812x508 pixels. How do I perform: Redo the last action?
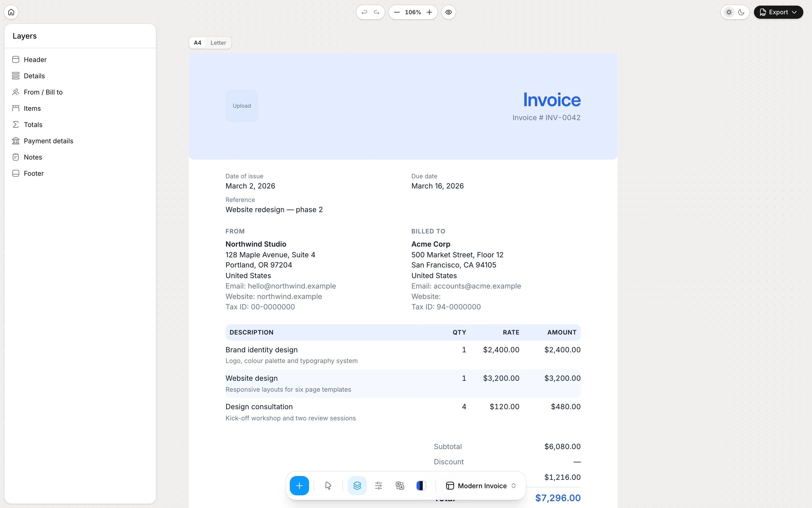(377, 12)
